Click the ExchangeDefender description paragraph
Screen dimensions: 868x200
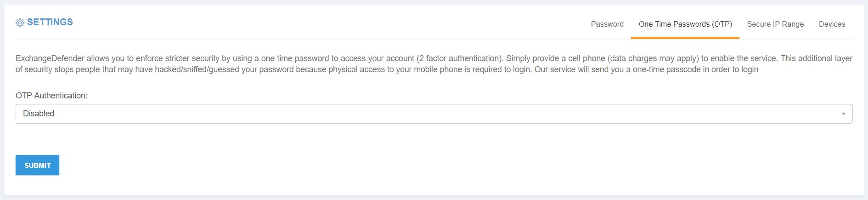tap(434, 64)
